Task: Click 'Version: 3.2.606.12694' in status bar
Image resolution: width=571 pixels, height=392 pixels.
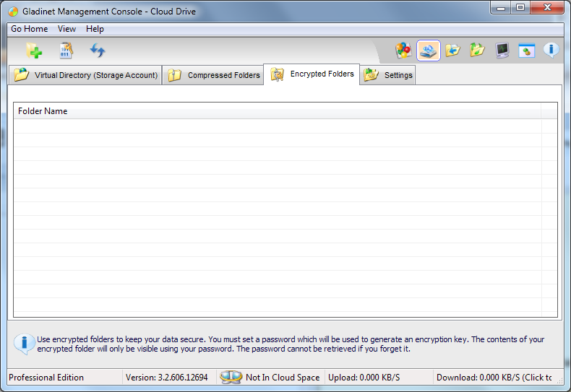Action: [167, 378]
